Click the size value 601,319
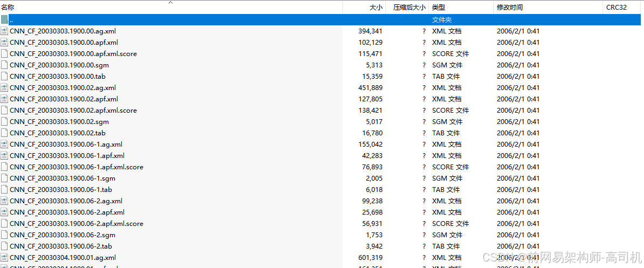Screen dimensions: 644x268 371,258
